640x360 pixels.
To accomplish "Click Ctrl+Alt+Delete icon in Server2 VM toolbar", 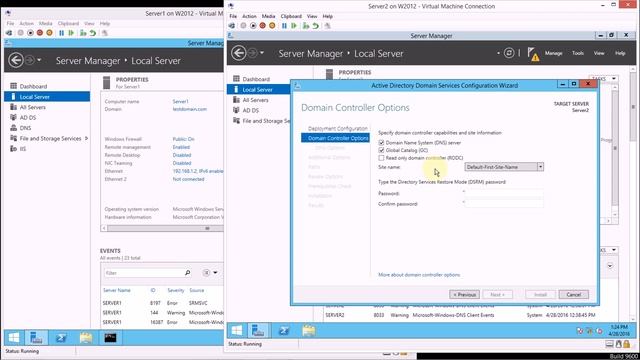I will point(232,26).
